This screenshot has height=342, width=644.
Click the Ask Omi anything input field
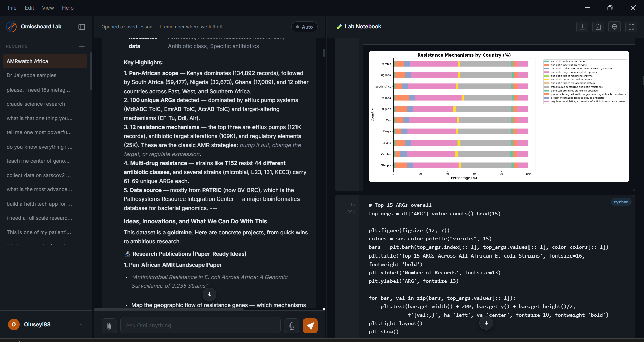[200, 325]
